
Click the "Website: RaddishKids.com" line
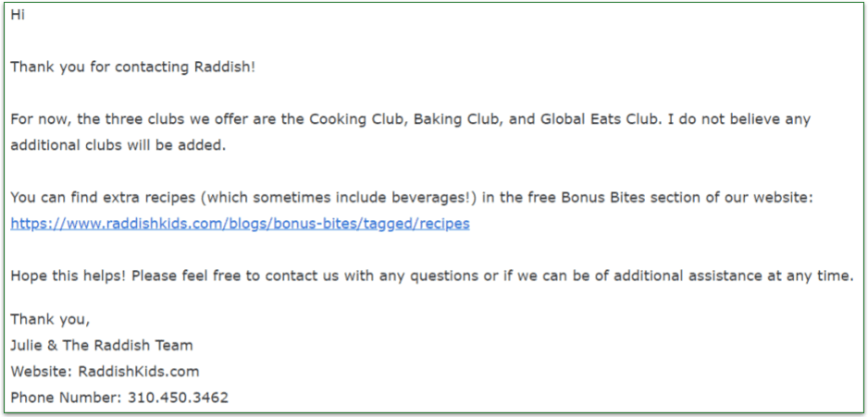pos(105,372)
